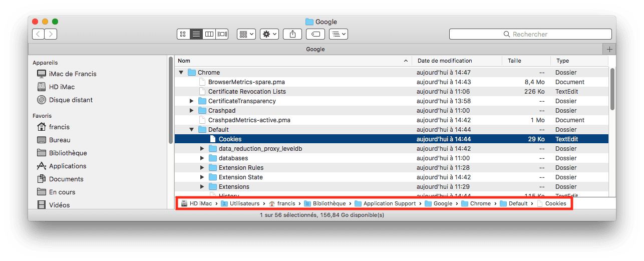The height and width of the screenshot is (261, 644).
Task: Expand the Extension Rules folder
Action: pos(202,168)
